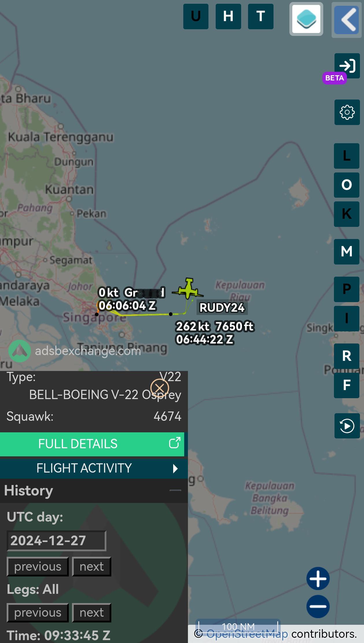Image resolution: width=364 pixels, height=643 pixels.
Task: Open the settings gear icon
Action: coord(347,112)
